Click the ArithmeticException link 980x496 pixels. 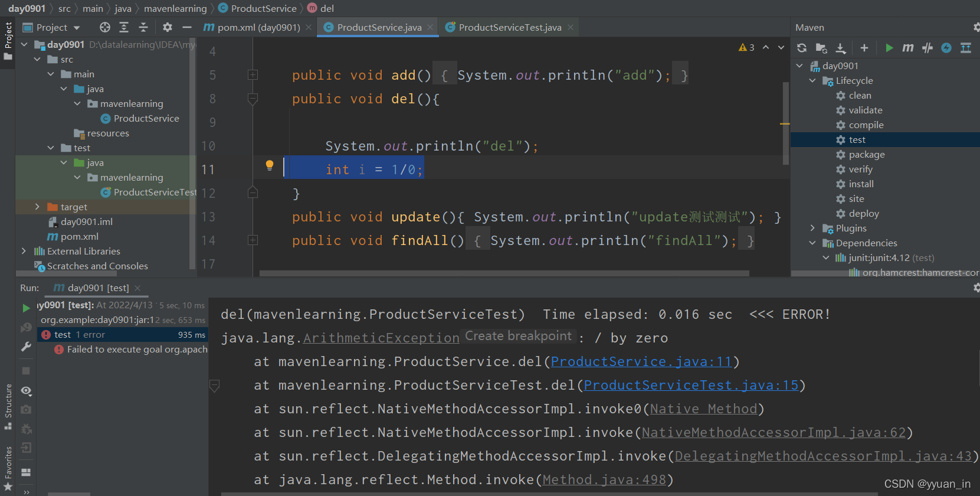(x=381, y=338)
